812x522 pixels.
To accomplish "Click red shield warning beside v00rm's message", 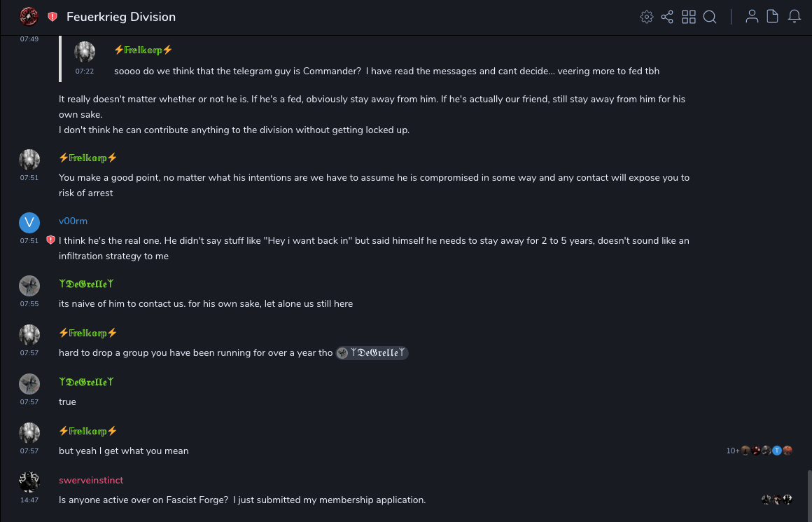I will pos(50,240).
